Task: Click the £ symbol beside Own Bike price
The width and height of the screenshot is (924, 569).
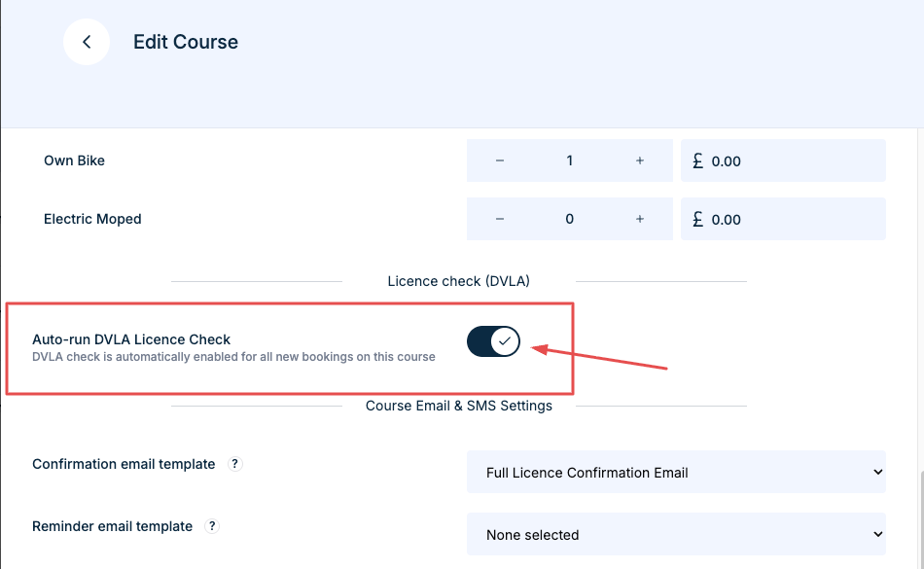Action: (698, 160)
